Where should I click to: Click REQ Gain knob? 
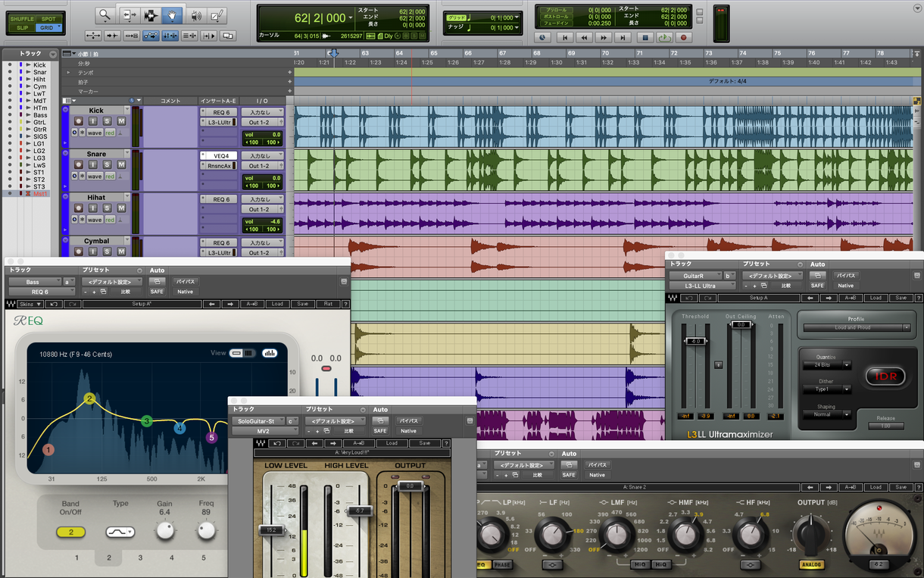[165, 531]
